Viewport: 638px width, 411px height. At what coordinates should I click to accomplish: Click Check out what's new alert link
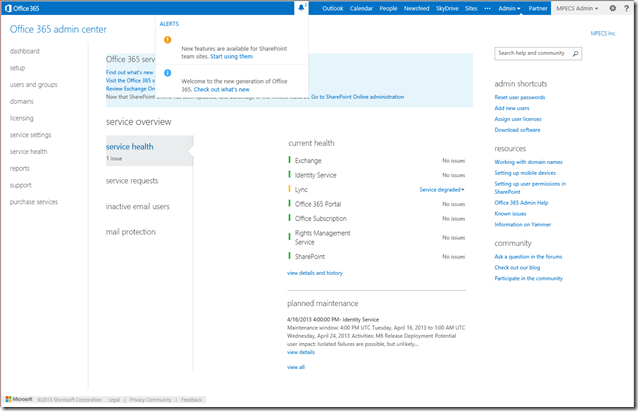[222, 90]
